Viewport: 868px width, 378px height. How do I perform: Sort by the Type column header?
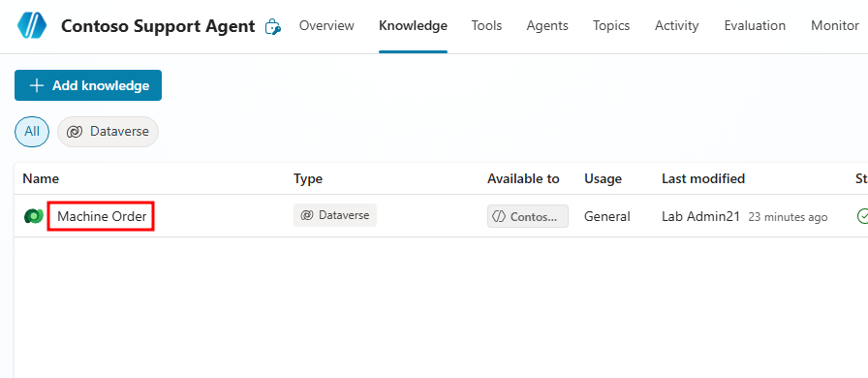[308, 178]
